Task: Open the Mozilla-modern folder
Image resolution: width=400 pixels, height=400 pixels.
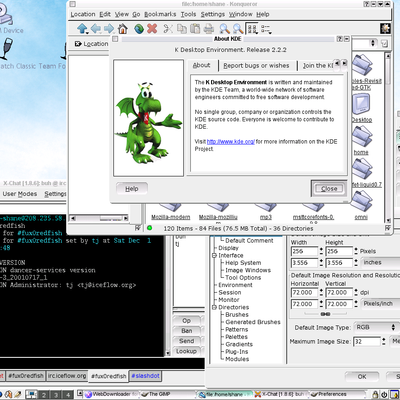Action: click(170, 212)
